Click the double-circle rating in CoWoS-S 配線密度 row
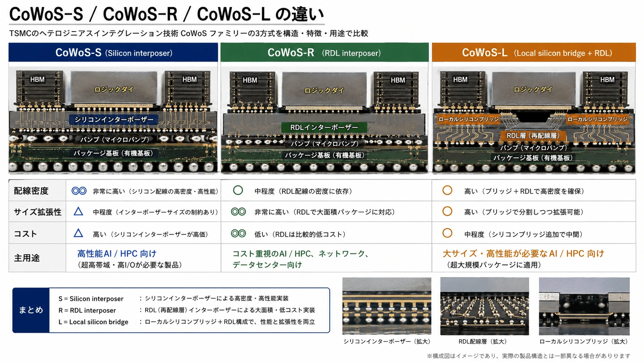This screenshot has width=644, height=362. tap(79, 191)
